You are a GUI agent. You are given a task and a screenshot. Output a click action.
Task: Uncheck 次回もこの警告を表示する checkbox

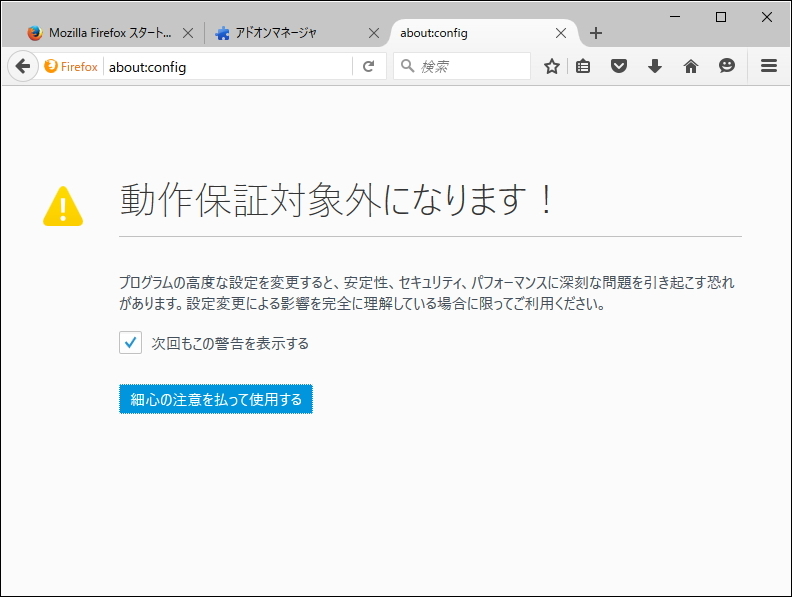130,343
